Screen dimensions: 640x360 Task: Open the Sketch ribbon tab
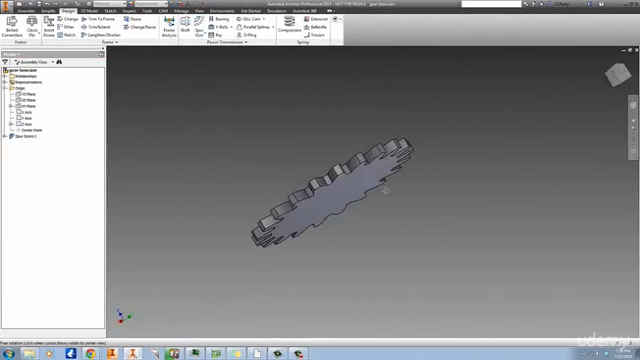pyautogui.click(x=110, y=11)
